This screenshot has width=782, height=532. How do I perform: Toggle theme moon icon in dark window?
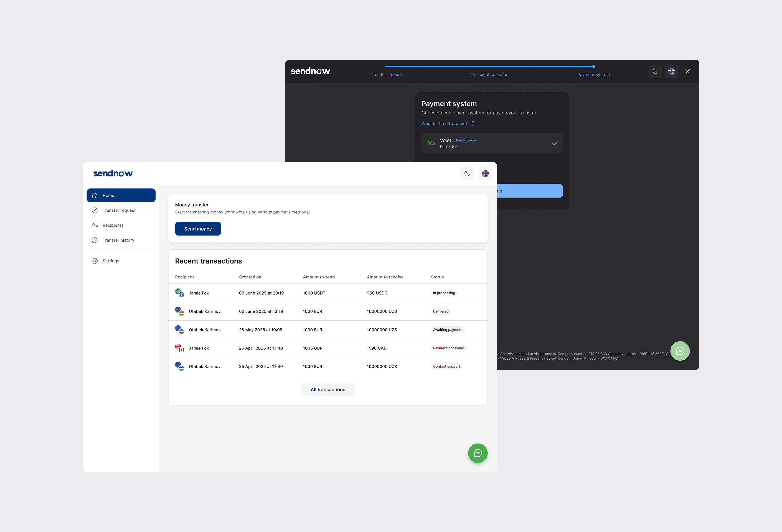click(655, 71)
